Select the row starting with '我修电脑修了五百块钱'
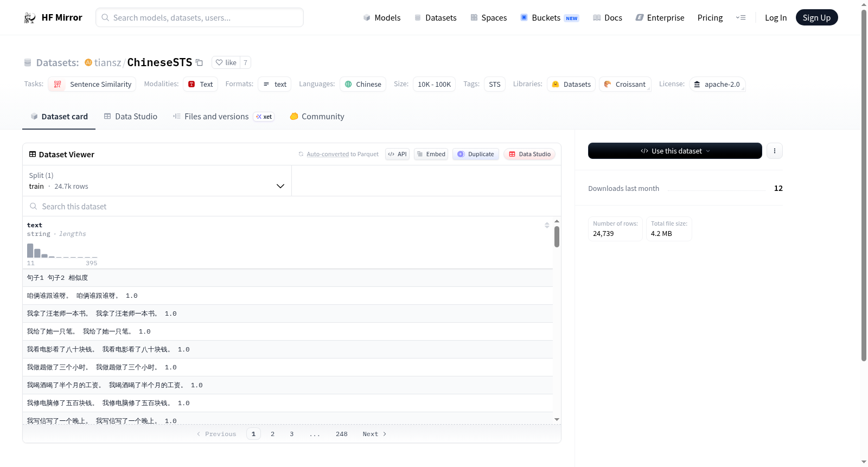868x467 pixels. 288,403
